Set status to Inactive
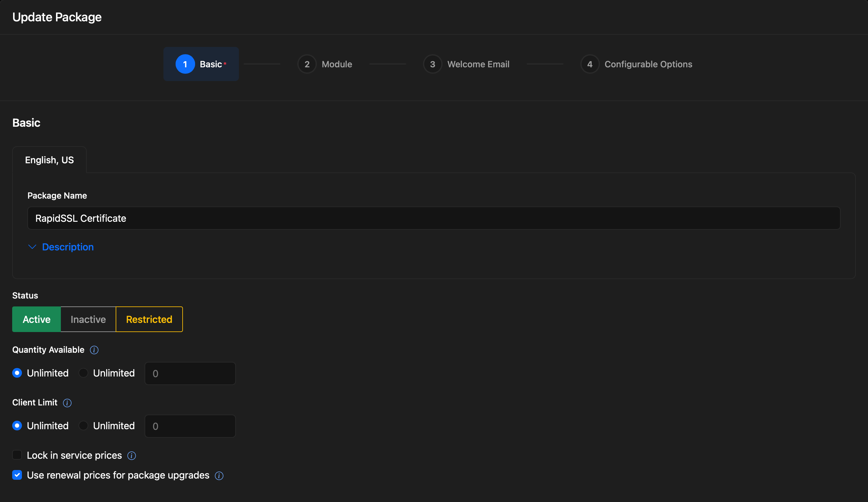This screenshot has width=868, height=502. (x=88, y=319)
